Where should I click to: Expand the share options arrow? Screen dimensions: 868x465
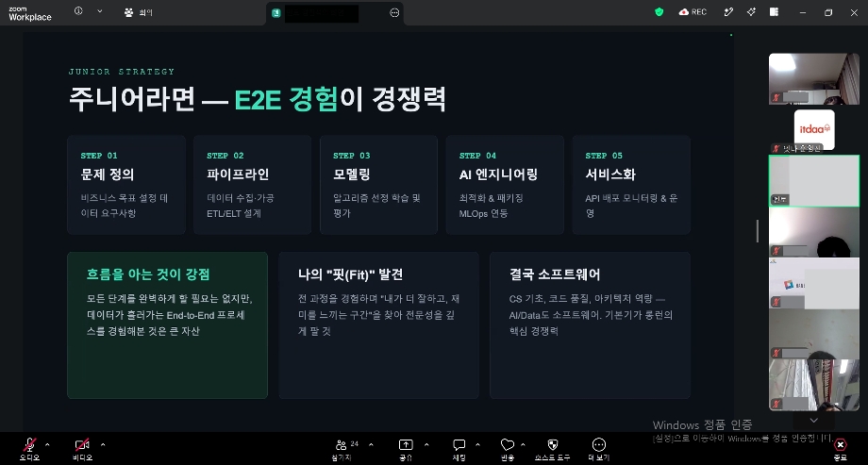point(426,444)
